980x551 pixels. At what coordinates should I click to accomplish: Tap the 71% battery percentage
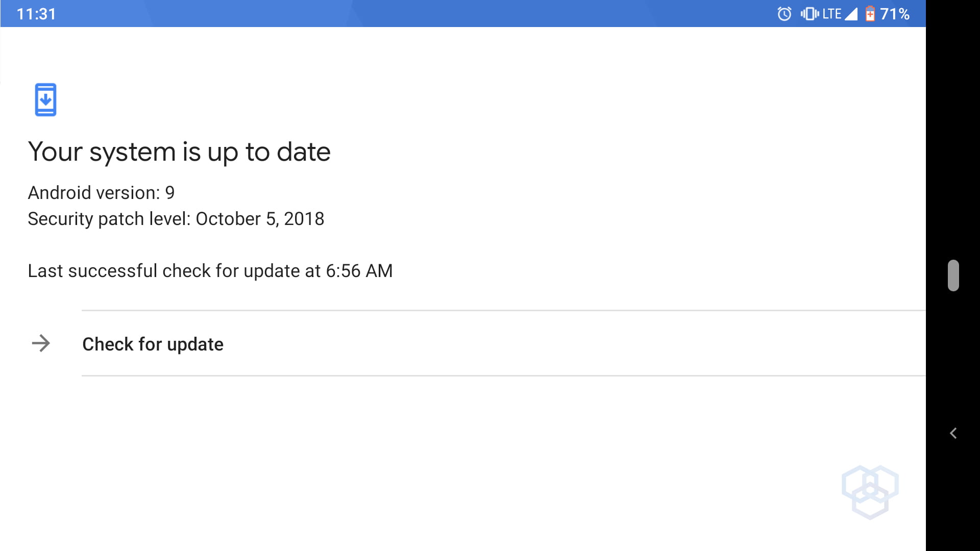tap(895, 14)
